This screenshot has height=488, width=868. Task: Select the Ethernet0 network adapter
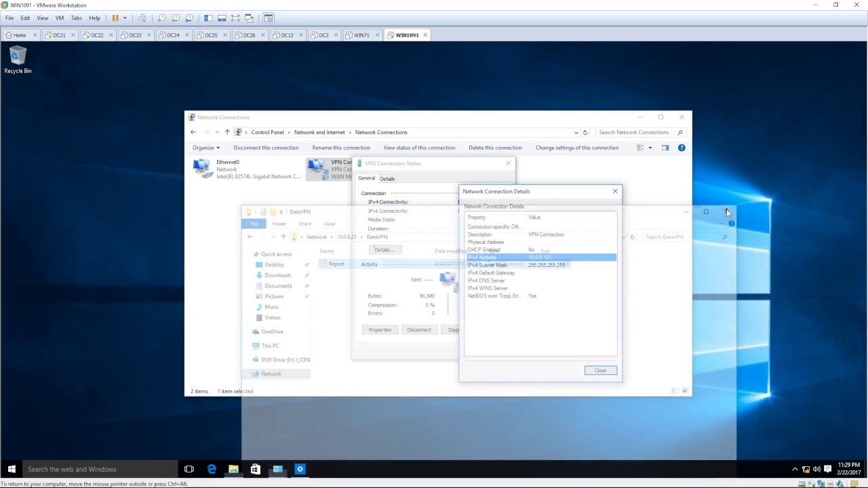click(247, 169)
